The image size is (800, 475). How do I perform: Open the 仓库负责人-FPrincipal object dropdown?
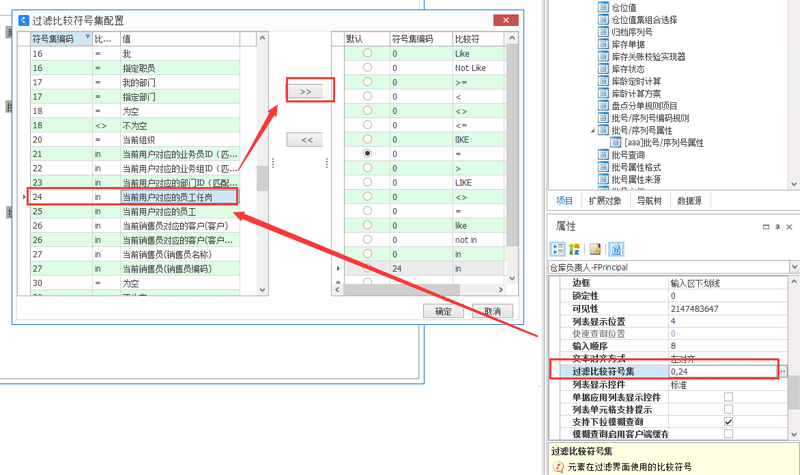(794, 267)
